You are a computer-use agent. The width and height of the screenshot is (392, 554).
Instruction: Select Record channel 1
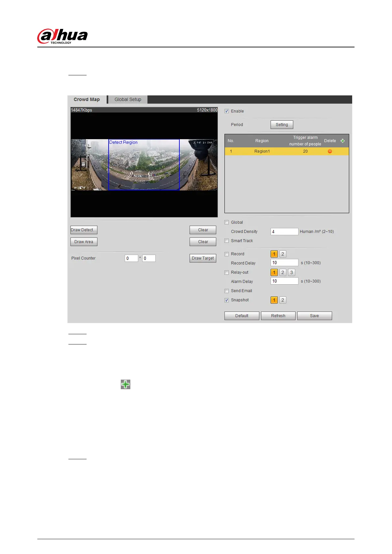coord(274,254)
